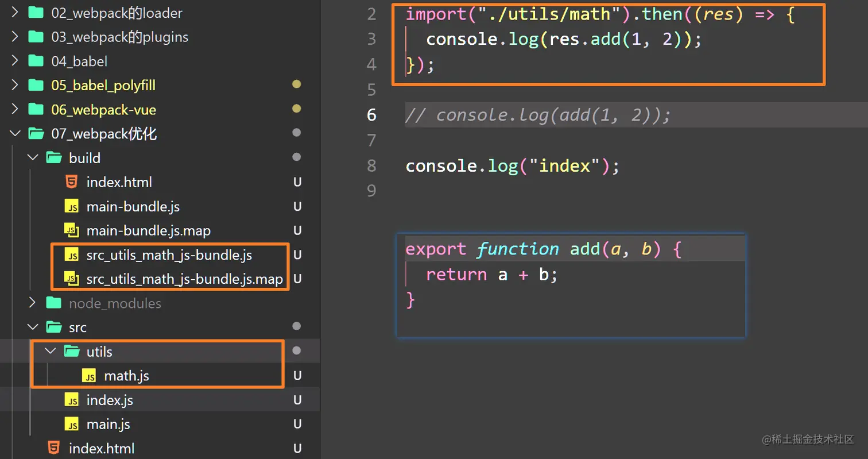Click the return a + b statement
The height and width of the screenshot is (459, 868).
coord(491,275)
